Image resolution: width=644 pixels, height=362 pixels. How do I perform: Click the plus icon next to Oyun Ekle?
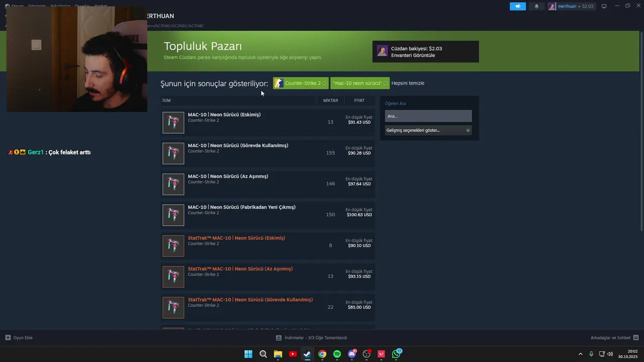(x=8, y=338)
